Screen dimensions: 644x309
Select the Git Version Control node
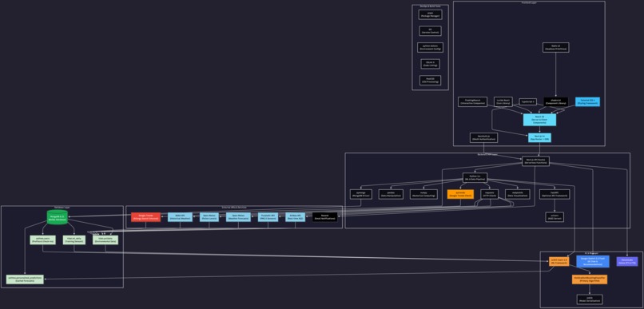point(430,31)
